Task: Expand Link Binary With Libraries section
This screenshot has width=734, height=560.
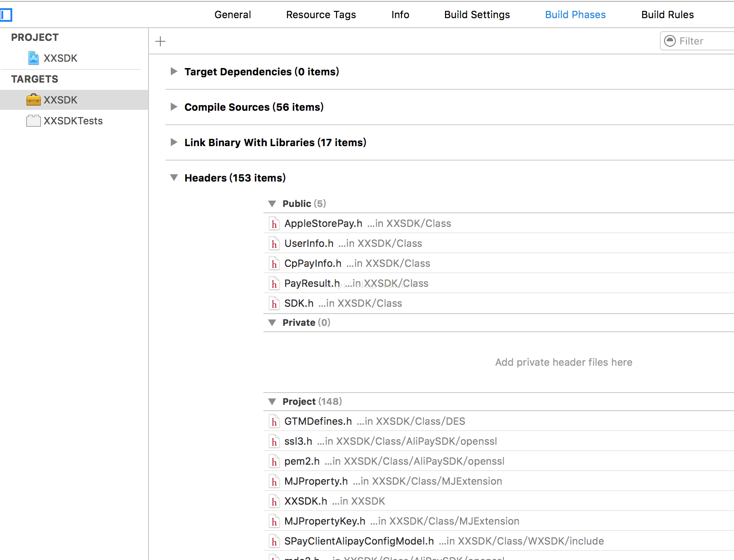Action: click(174, 142)
